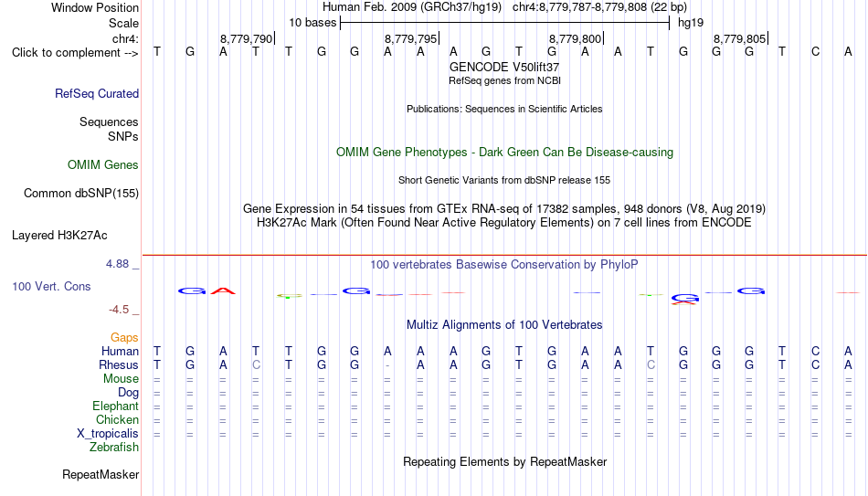Image resolution: width=868 pixels, height=496 pixels.
Task: Select the Common dbSNP(155) track label
Action: click(80, 194)
